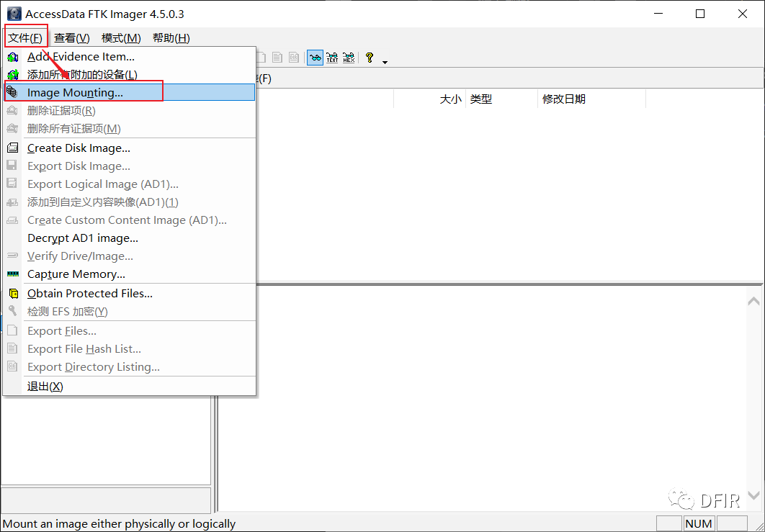765x532 pixels.
Task: Click the Obtain Protected Files icon
Action: pyautogui.click(x=14, y=294)
